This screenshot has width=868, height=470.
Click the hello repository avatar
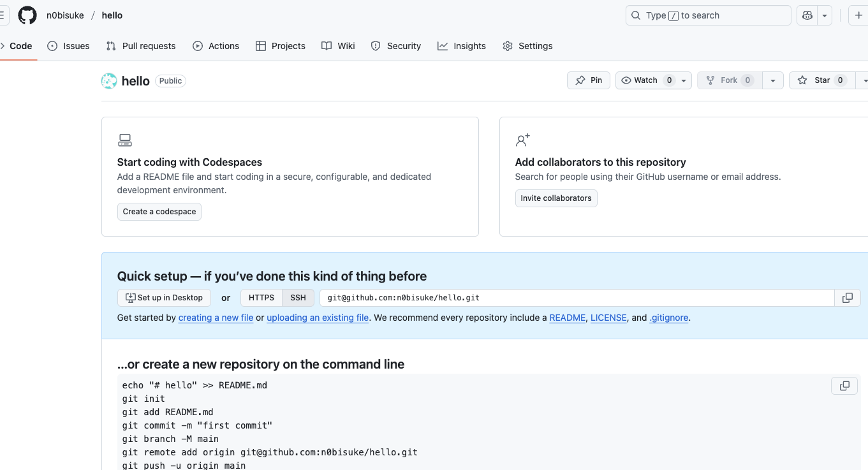coord(109,81)
